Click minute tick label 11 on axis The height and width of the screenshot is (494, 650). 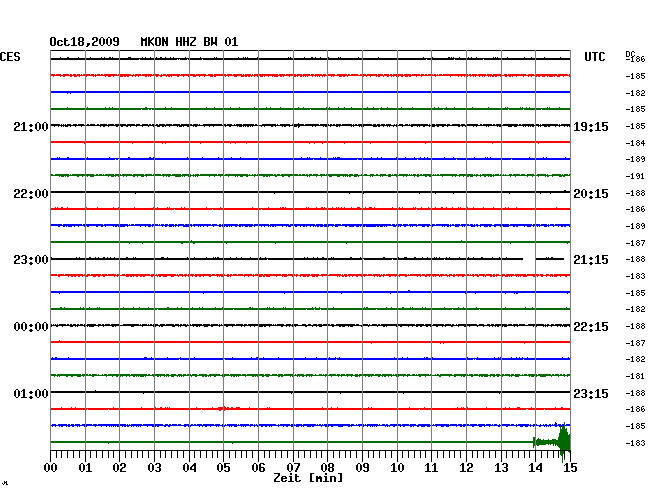[x=431, y=467]
